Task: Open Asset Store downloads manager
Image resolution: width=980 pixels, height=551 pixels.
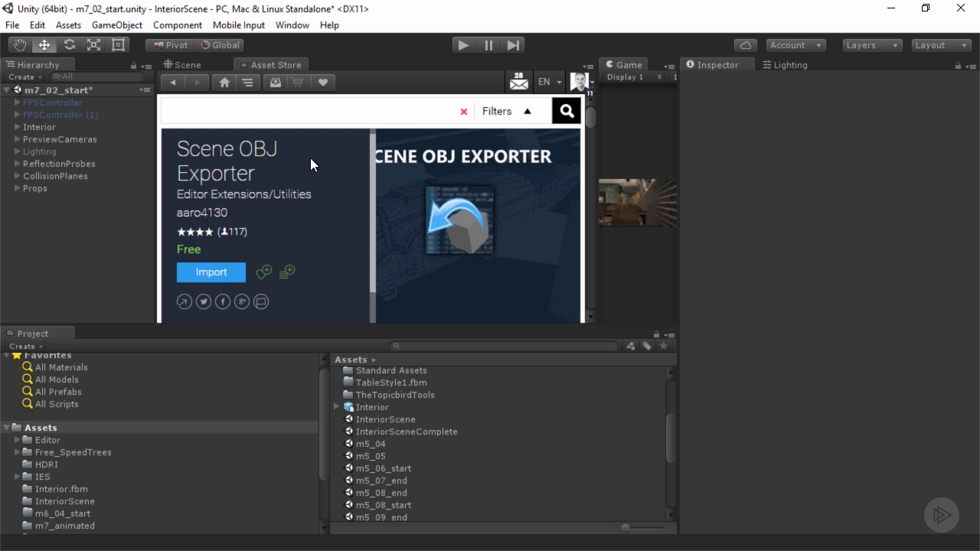Action: [x=276, y=83]
